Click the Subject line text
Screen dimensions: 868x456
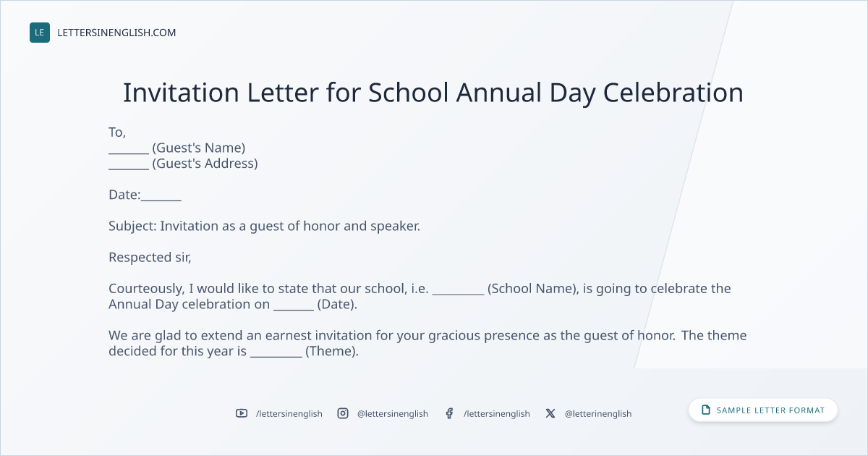[264, 226]
